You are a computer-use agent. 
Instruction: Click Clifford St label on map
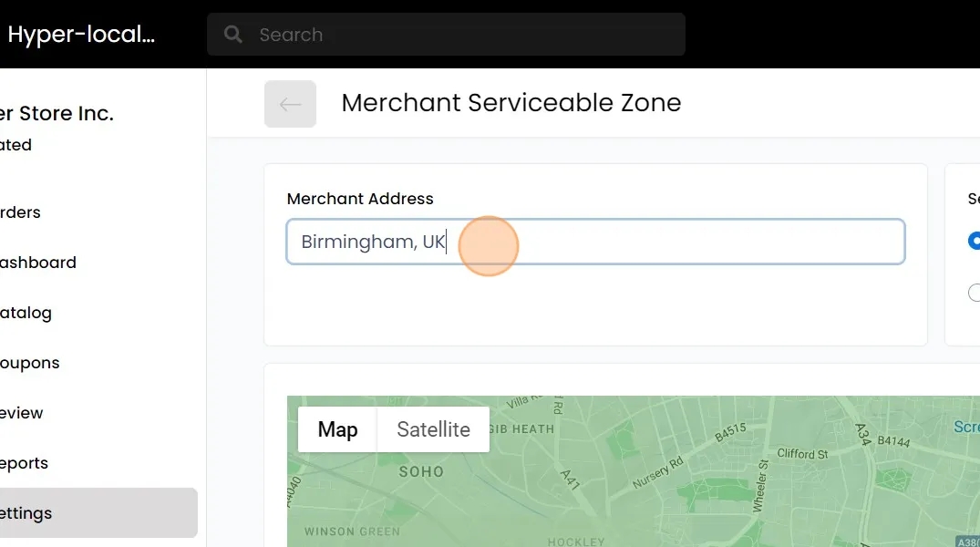click(x=802, y=454)
